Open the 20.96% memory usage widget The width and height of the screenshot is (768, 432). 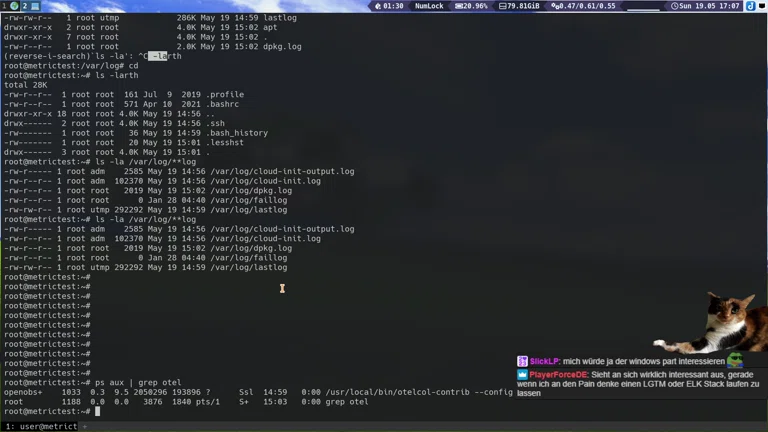tap(474, 6)
